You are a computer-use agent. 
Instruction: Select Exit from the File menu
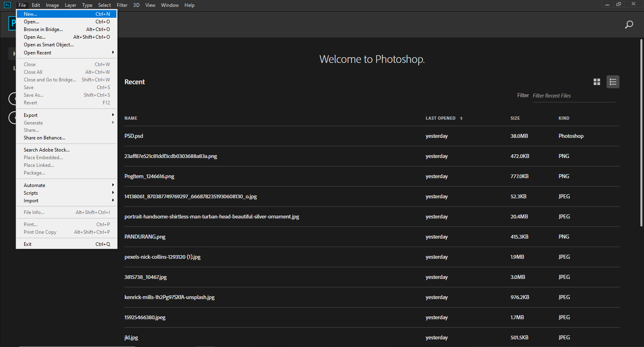point(66,244)
